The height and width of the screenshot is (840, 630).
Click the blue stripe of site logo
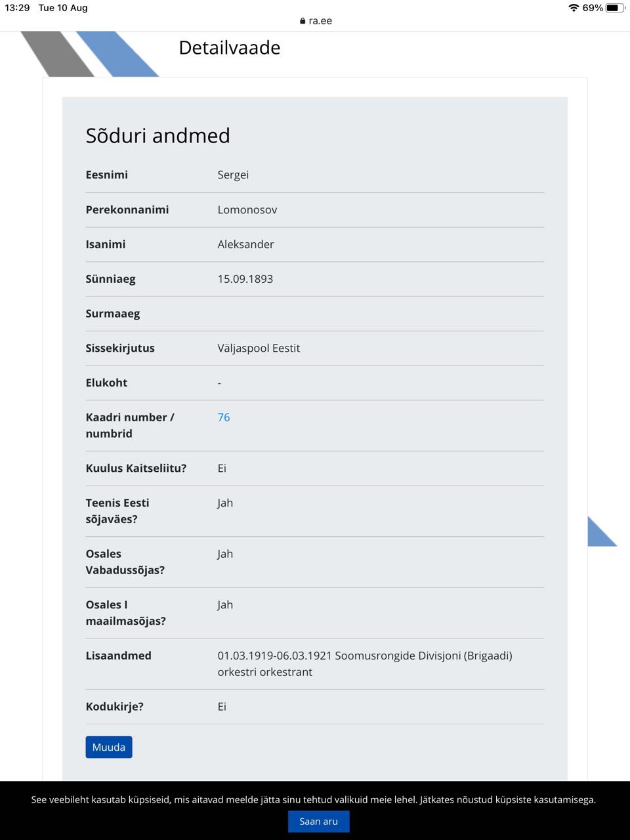(118, 54)
